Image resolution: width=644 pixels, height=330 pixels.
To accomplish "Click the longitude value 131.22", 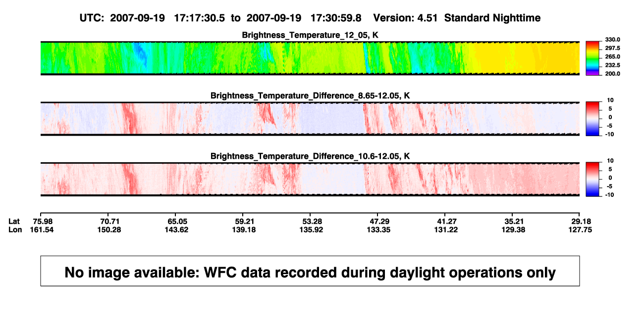I will coord(447,230).
